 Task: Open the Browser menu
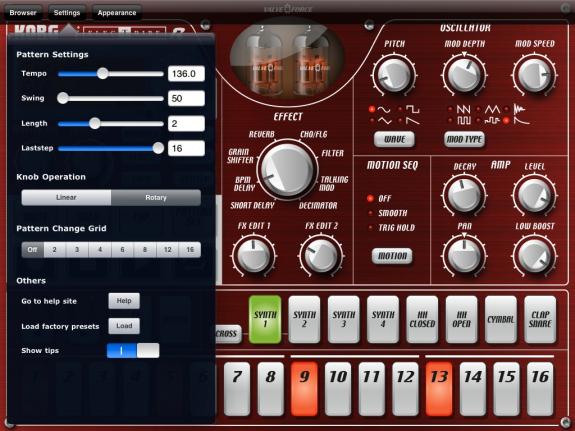point(23,12)
